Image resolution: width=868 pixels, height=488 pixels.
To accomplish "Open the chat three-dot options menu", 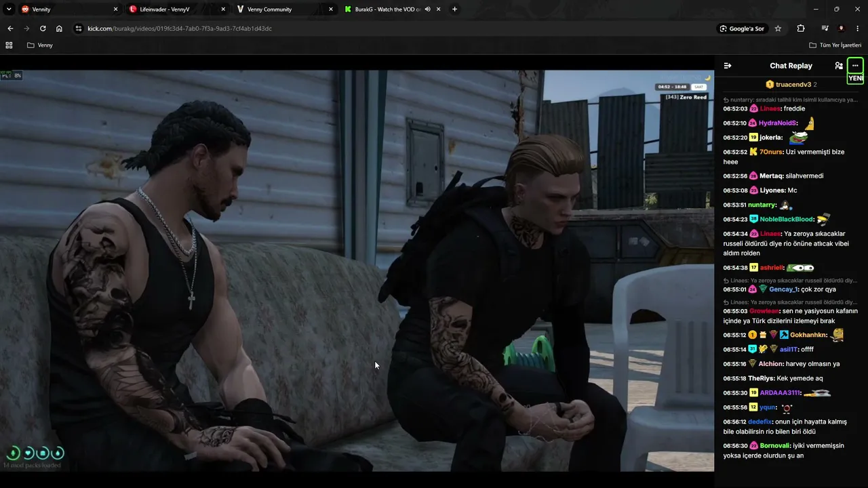I will [855, 66].
